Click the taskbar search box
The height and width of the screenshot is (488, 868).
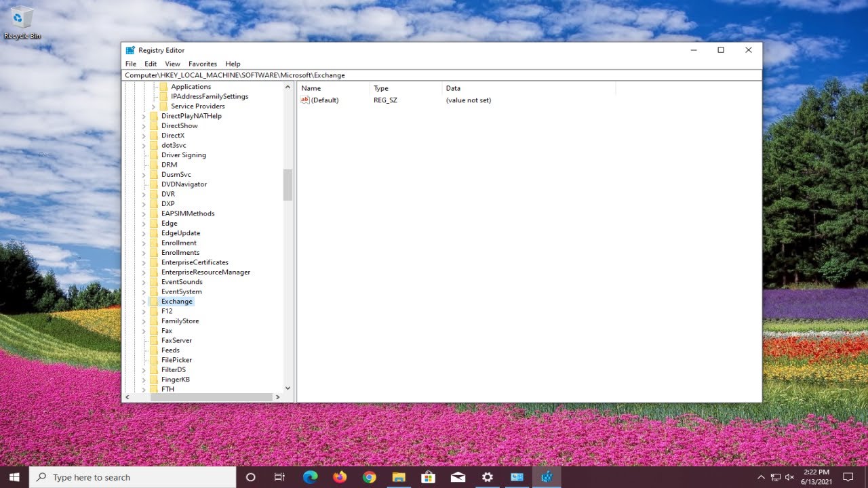coord(133,477)
